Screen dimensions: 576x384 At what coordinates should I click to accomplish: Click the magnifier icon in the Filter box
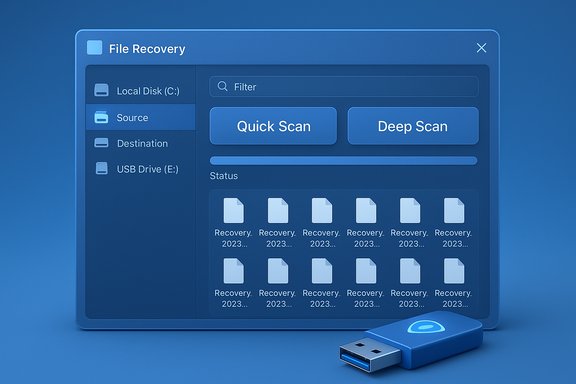(222, 86)
